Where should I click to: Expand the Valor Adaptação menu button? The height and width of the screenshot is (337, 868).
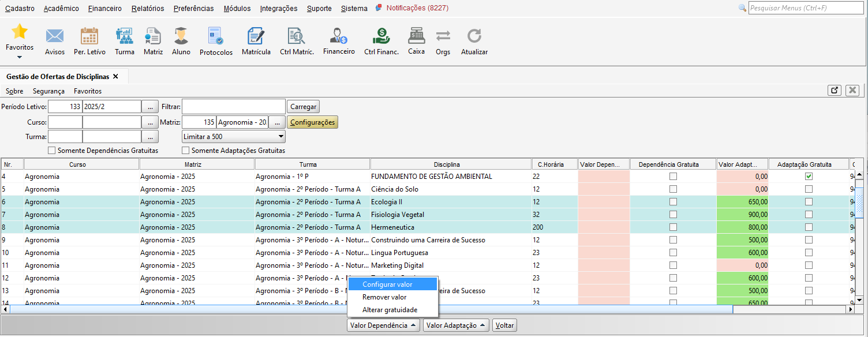[457, 325]
